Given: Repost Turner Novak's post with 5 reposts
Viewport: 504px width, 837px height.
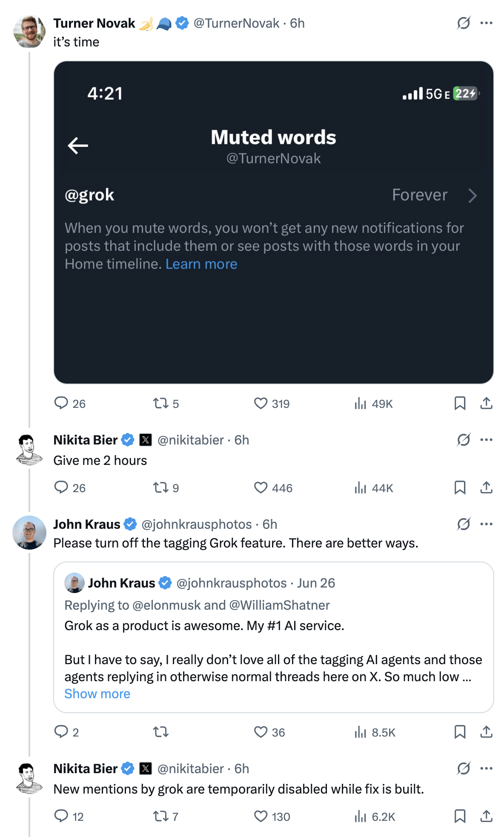Looking at the screenshot, I should pyautogui.click(x=166, y=403).
